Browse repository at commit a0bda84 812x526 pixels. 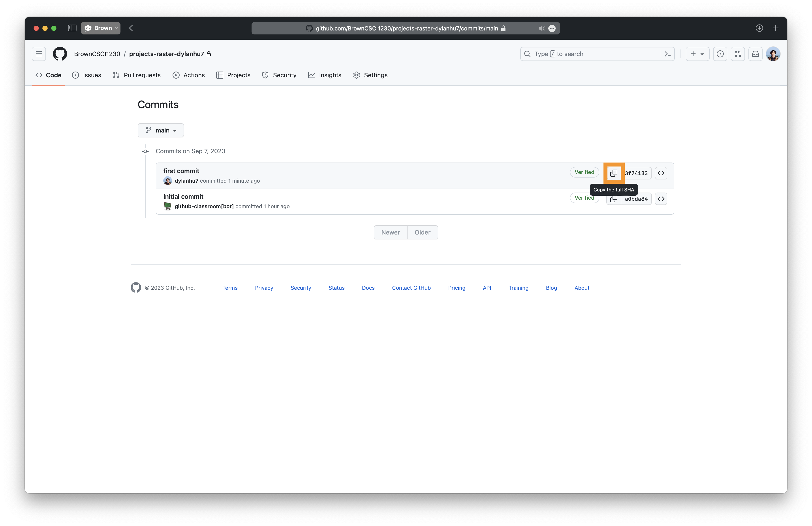pos(661,199)
